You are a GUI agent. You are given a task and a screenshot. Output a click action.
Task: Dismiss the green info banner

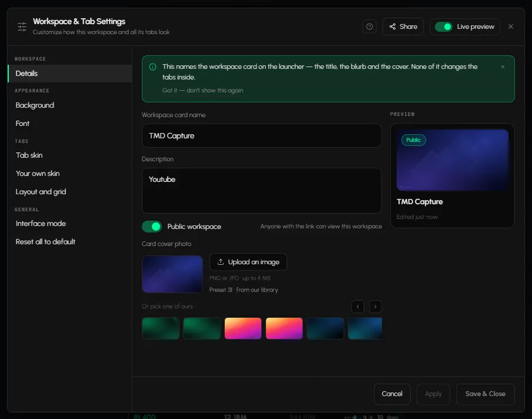(x=503, y=67)
